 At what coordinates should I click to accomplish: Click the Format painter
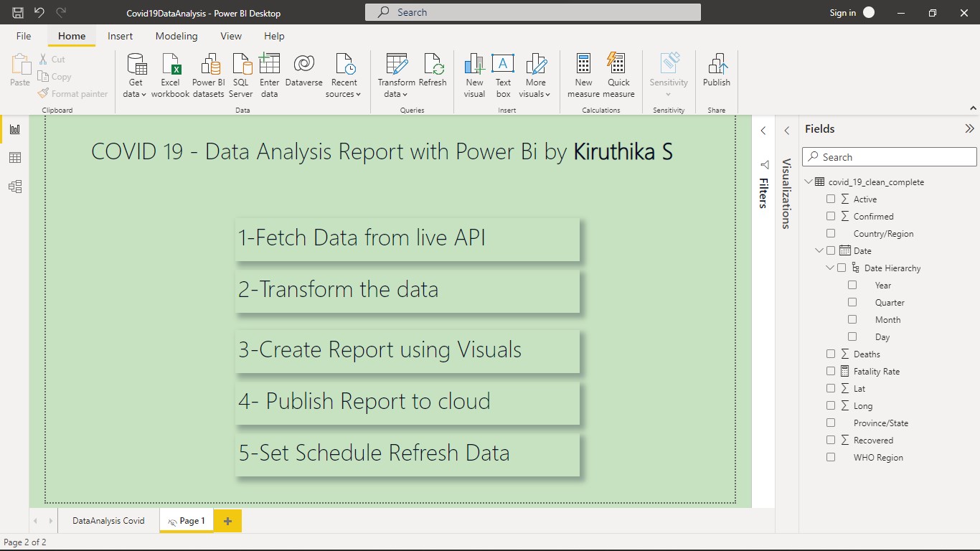pyautogui.click(x=73, y=94)
